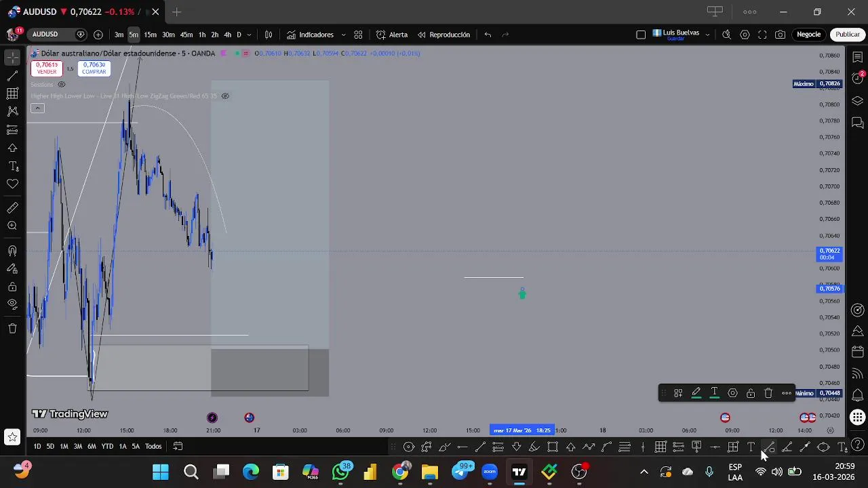Open the text tool in left sidebar
868x488 pixels.
point(12,166)
